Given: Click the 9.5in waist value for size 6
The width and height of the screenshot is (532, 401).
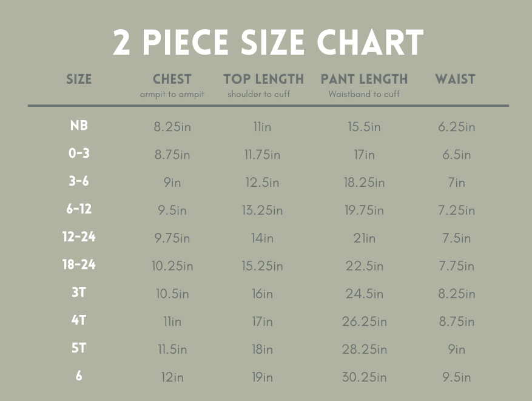Looking at the screenshot, I should tap(456, 377).
